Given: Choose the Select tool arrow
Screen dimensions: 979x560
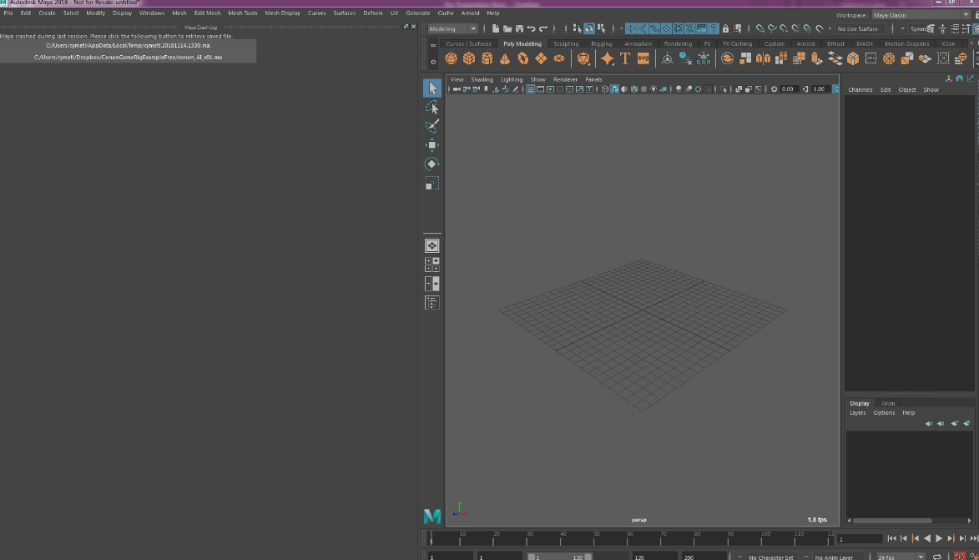Looking at the screenshot, I should point(432,88).
